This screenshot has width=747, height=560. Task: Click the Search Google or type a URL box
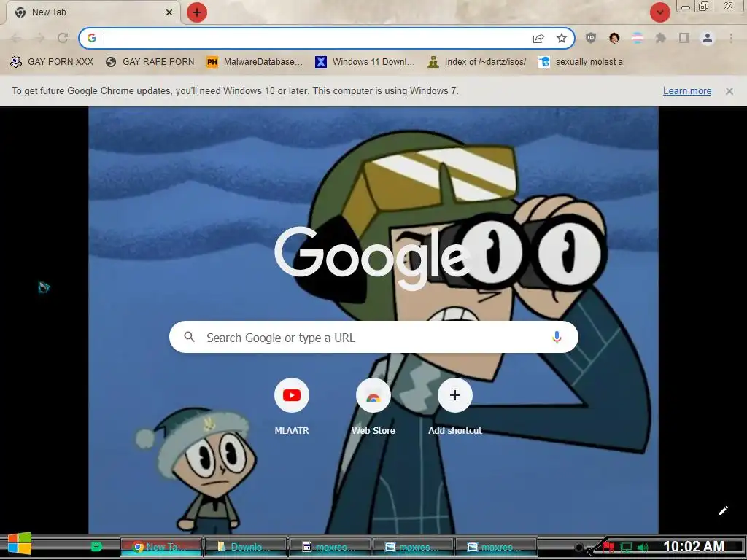point(373,337)
